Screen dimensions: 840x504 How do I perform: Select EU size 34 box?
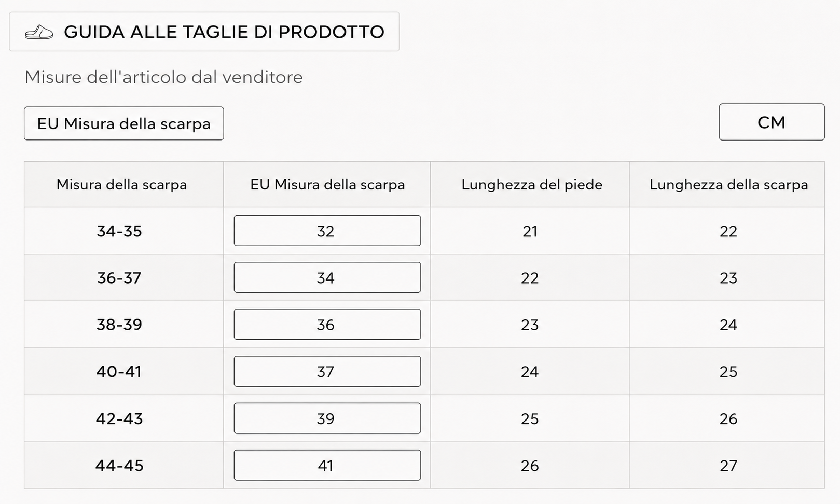327,277
